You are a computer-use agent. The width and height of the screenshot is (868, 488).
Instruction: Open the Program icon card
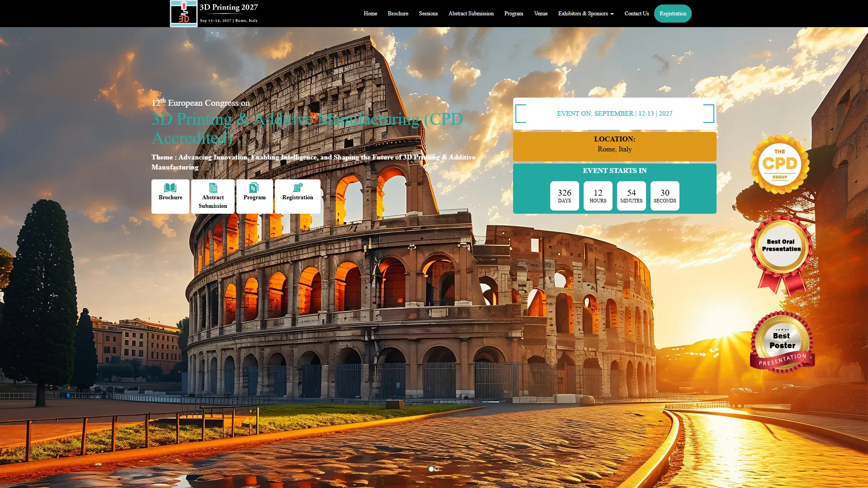(255, 197)
